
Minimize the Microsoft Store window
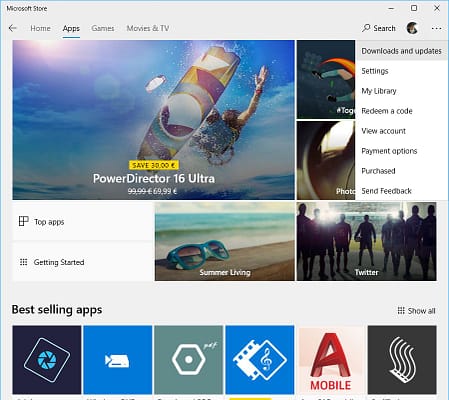pyautogui.click(x=392, y=8)
